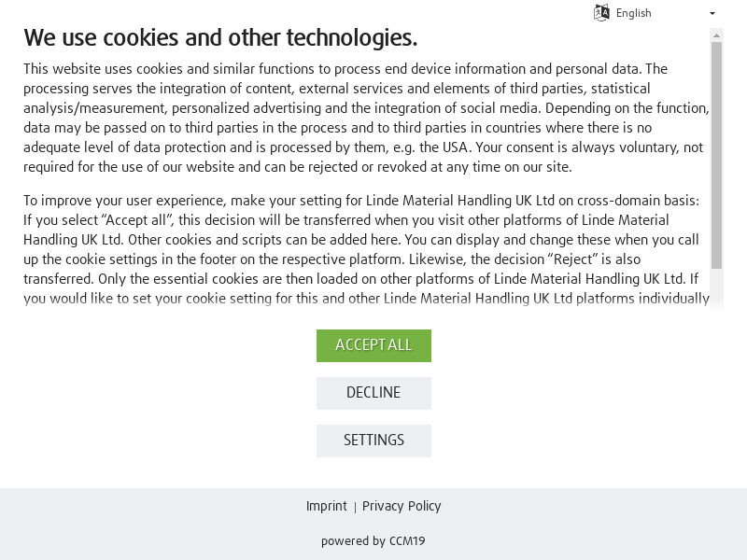Open the English language dropdown
The height and width of the screenshot is (560, 747).
[x=654, y=13]
